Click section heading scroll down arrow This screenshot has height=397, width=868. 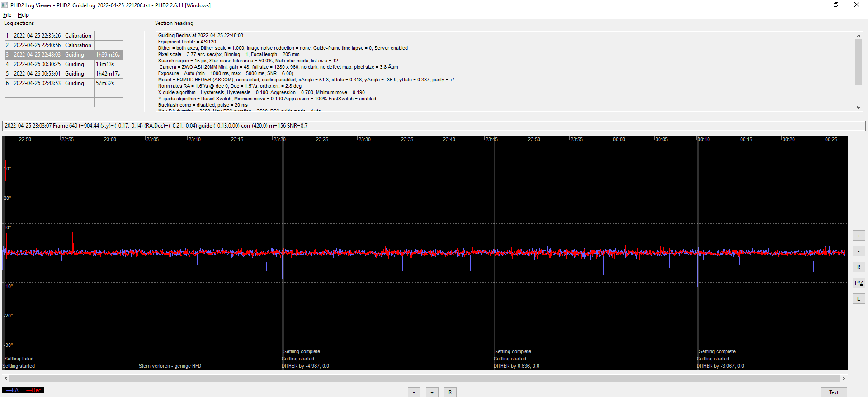click(x=859, y=108)
